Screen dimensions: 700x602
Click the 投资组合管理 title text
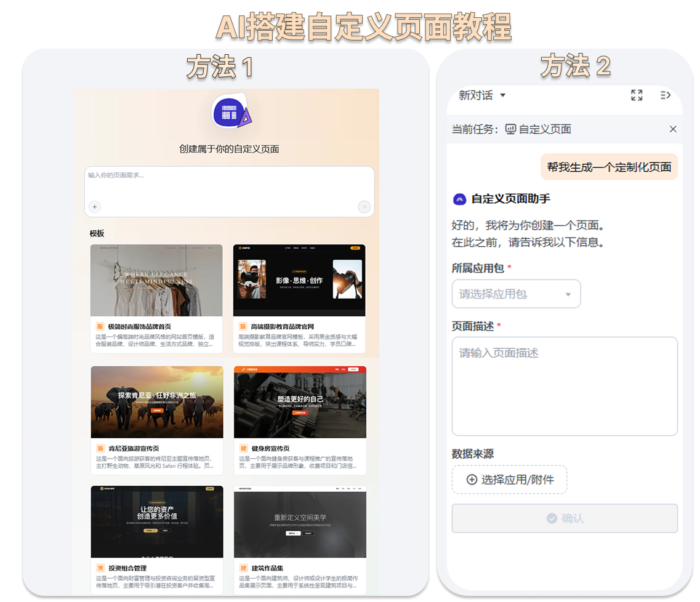click(127, 568)
